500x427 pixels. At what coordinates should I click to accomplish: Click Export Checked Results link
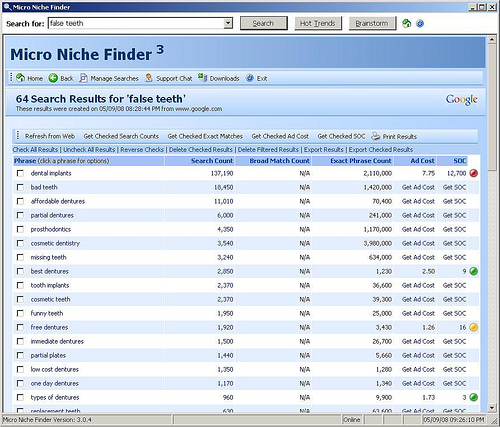pyautogui.click(x=381, y=149)
